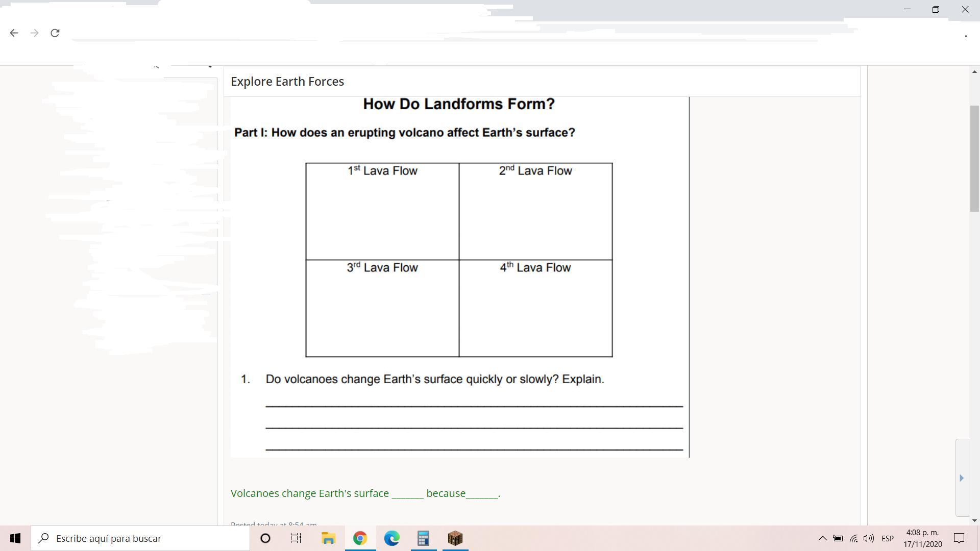Click the taskbar search box
Image resolution: width=980 pixels, height=551 pixels.
point(140,538)
